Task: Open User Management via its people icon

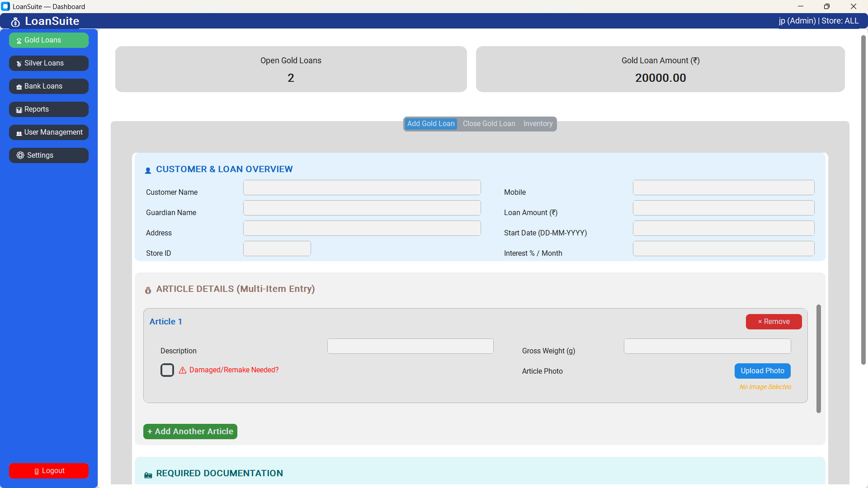Action: 19,132
